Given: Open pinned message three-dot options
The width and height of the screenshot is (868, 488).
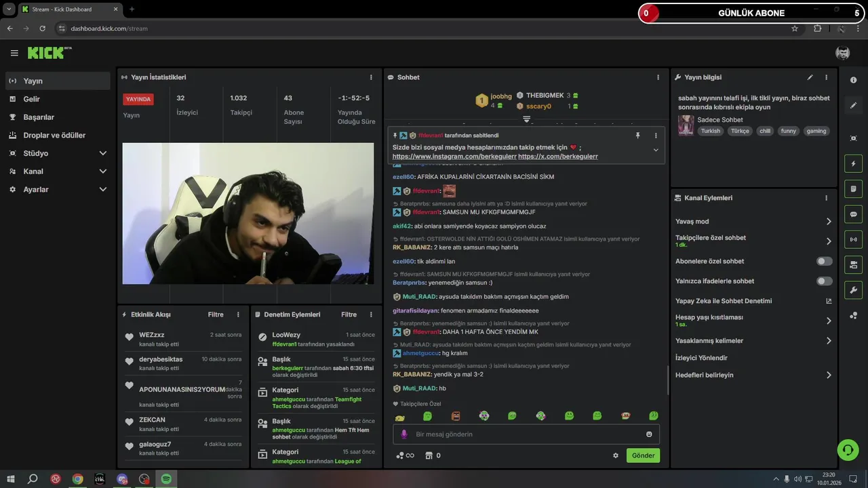Looking at the screenshot, I should pos(656,136).
